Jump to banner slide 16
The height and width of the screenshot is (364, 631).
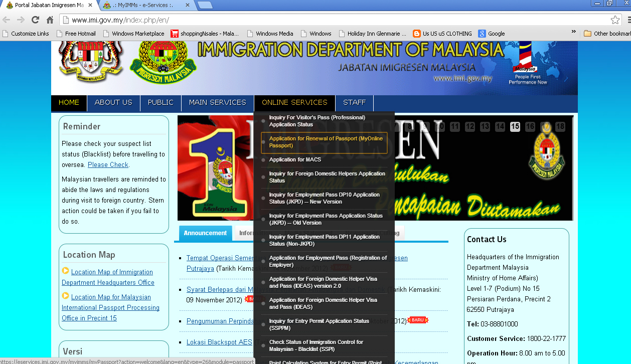530,127
